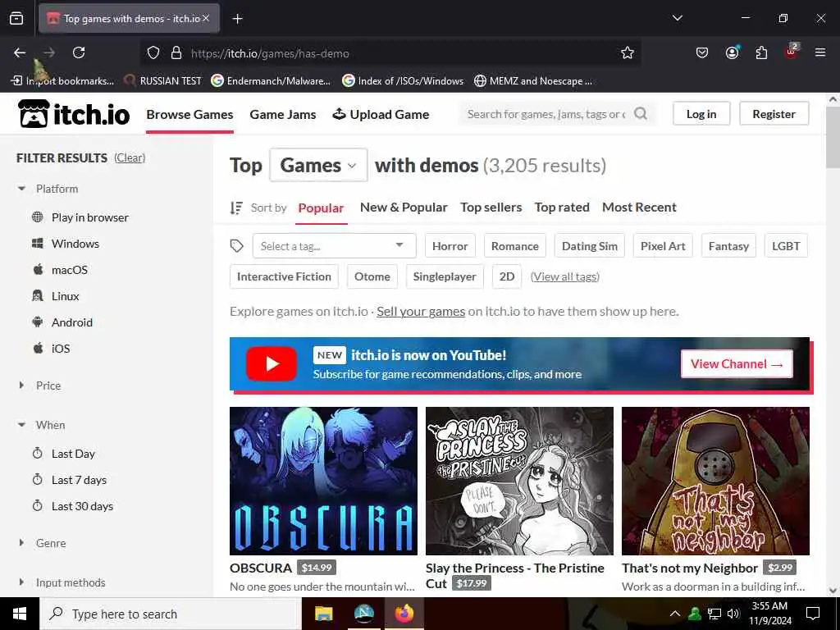Sort by Top rated
The height and width of the screenshot is (630, 840).
tap(562, 207)
